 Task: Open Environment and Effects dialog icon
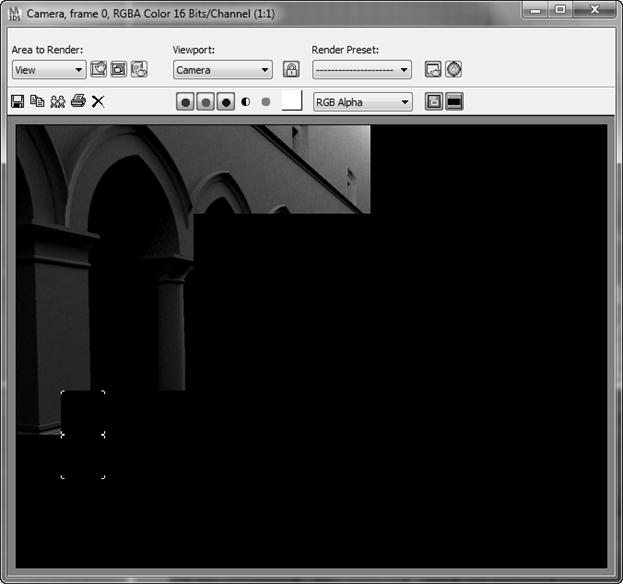click(x=454, y=70)
